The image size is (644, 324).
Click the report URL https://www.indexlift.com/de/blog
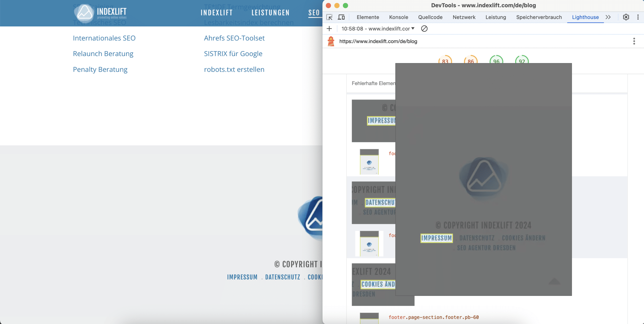tap(378, 41)
